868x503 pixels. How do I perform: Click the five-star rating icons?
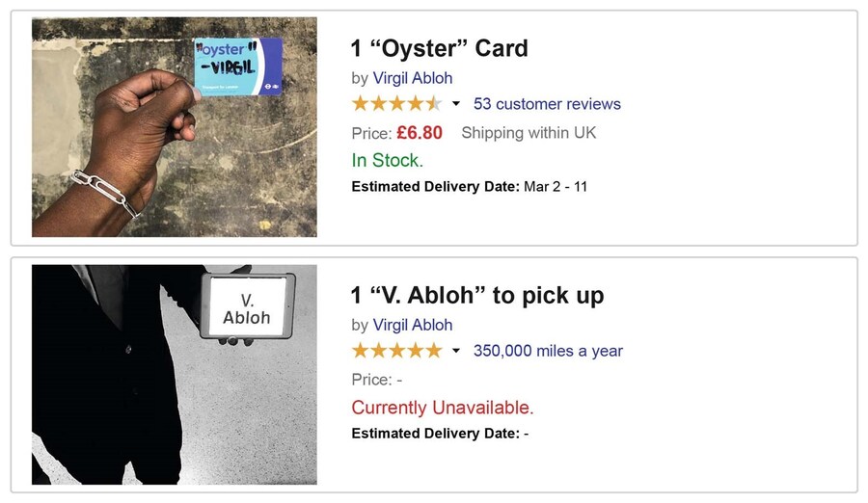(396, 351)
